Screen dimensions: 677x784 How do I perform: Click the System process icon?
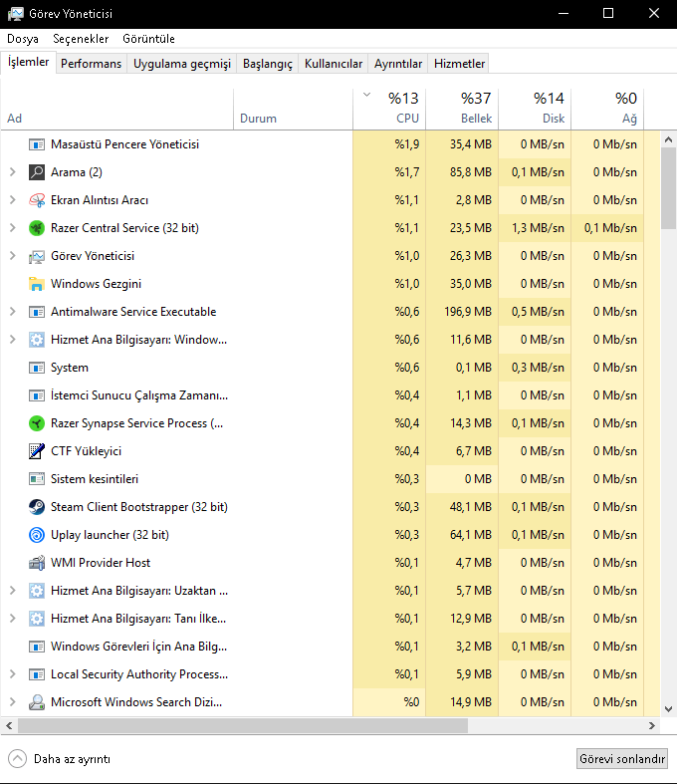pos(37,368)
